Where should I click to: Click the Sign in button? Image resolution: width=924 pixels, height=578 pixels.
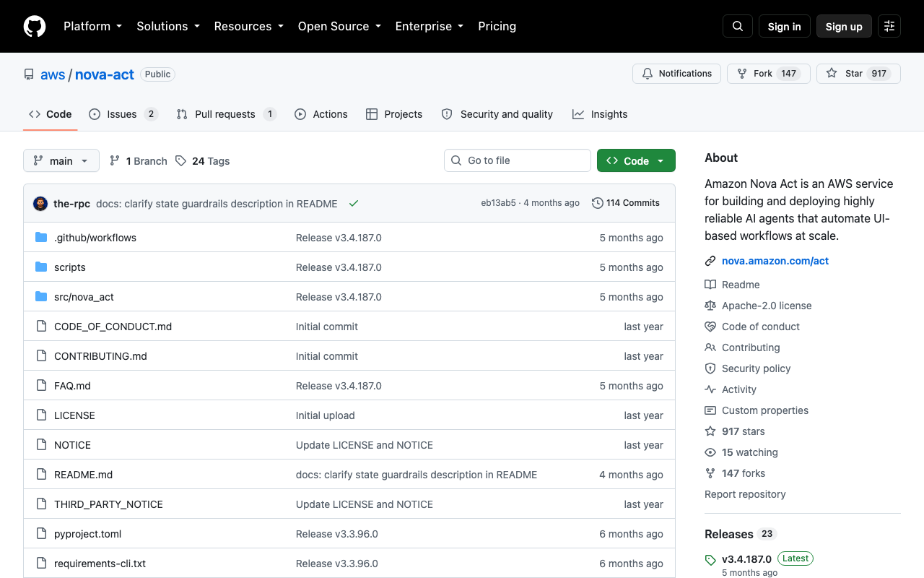pos(785,26)
